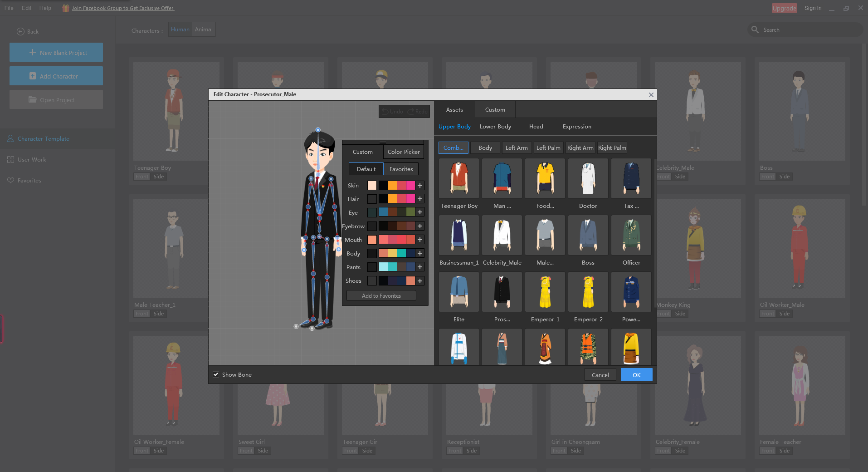Expand Shoes color options with plus
Screen dimensions: 868x472
(x=420, y=281)
